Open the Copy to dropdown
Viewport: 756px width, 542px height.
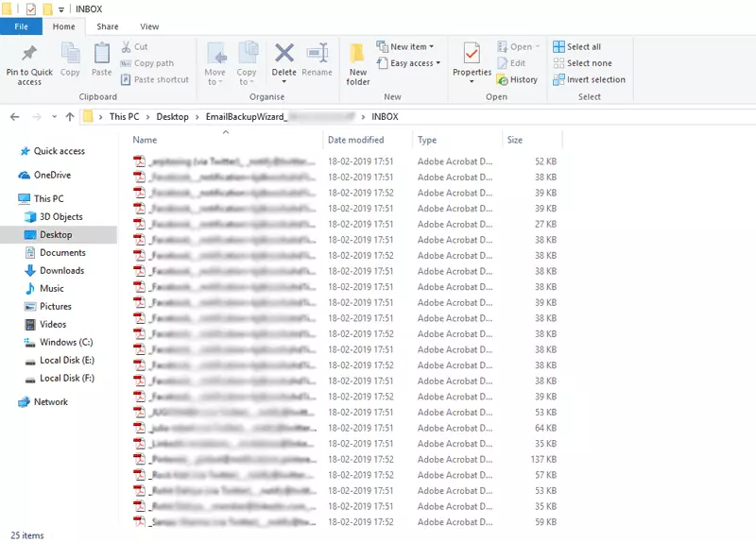click(x=247, y=64)
